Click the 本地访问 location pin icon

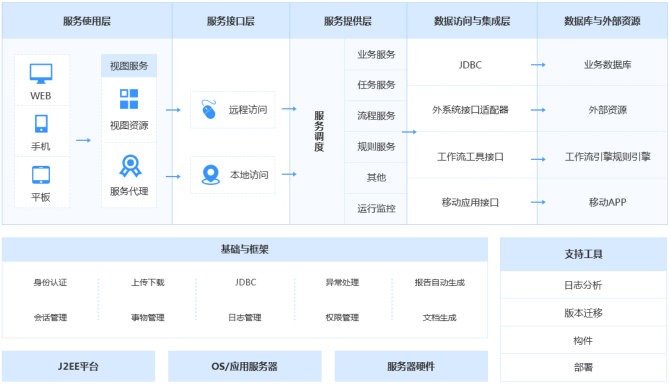[210, 175]
